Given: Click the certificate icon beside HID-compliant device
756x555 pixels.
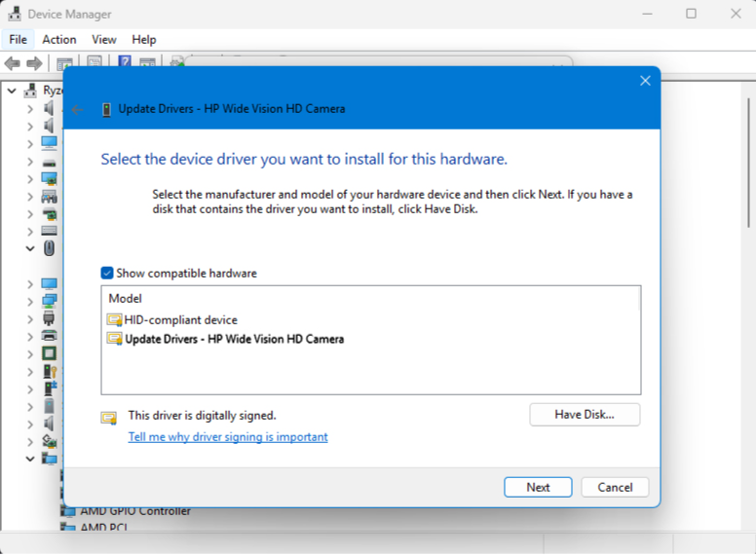Looking at the screenshot, I should (114, 320).
